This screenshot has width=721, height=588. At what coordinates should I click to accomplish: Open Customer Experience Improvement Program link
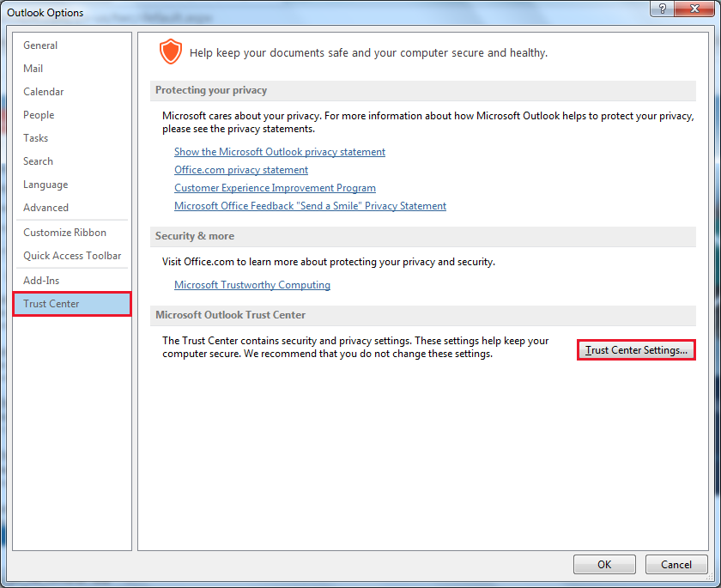275,188
